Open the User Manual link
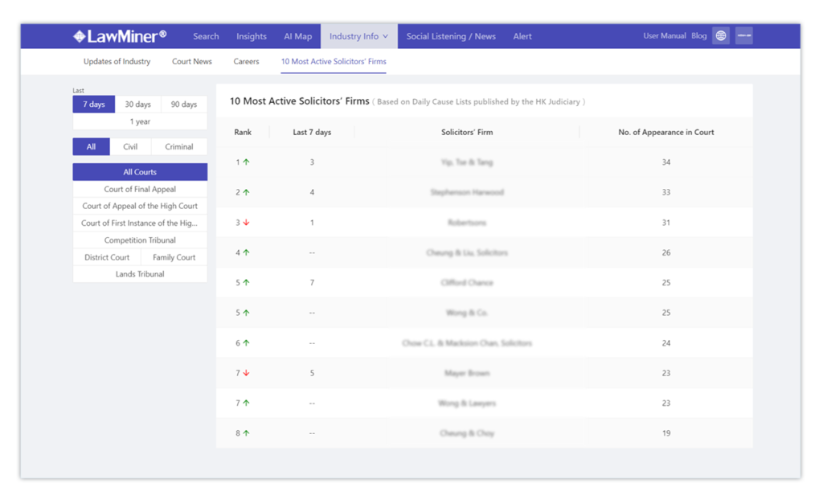Image resolution: width=823 pixels, height=504 pixels. click(665, 35)
